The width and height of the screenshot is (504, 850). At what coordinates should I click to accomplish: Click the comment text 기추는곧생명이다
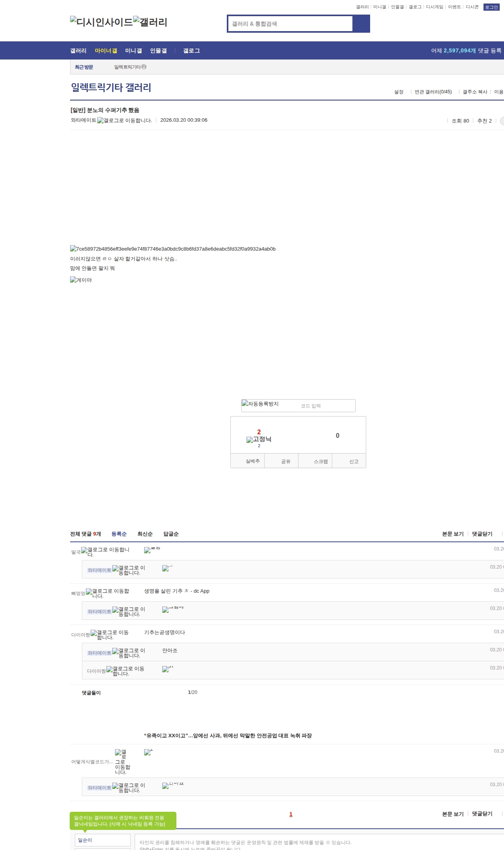coord(165,632)
